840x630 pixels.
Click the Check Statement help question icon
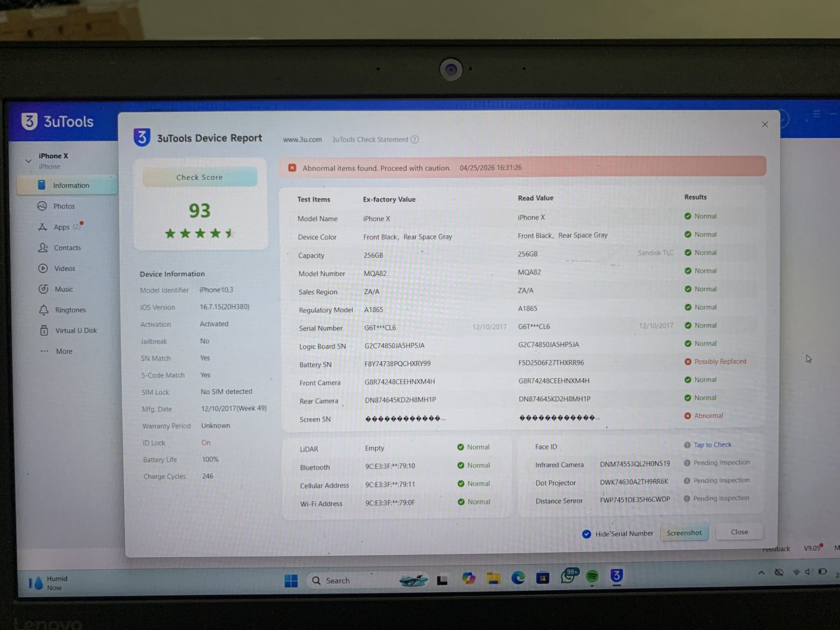point(414,139)
